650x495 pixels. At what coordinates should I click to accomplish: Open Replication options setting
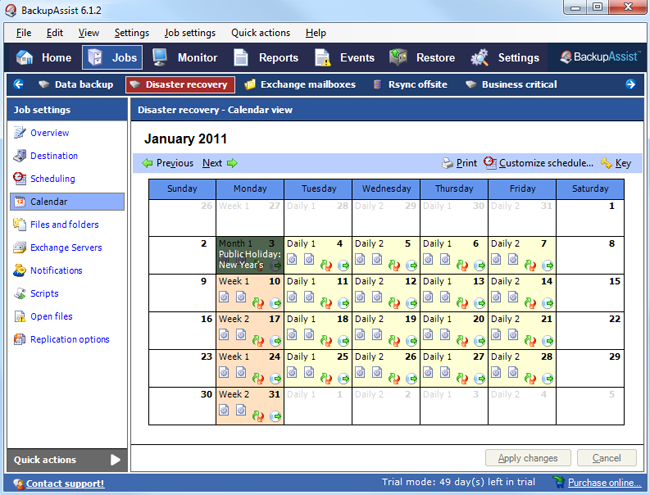tap(70, 339)
